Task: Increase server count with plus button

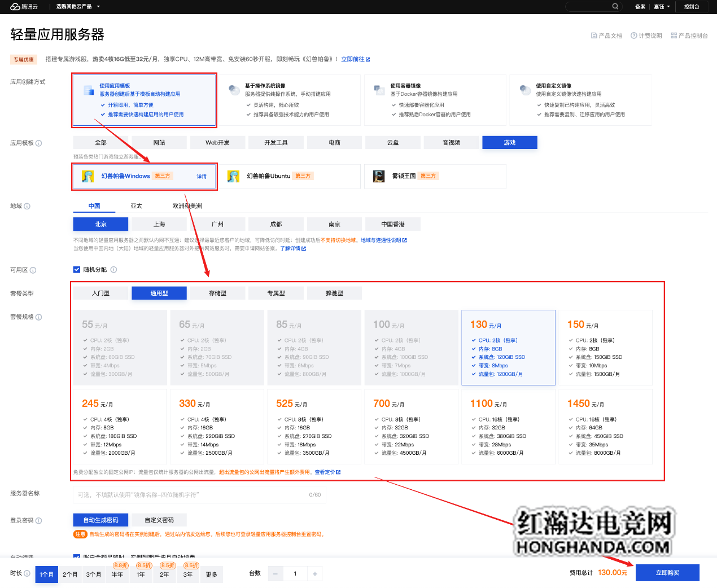Action: coord(315,574)
